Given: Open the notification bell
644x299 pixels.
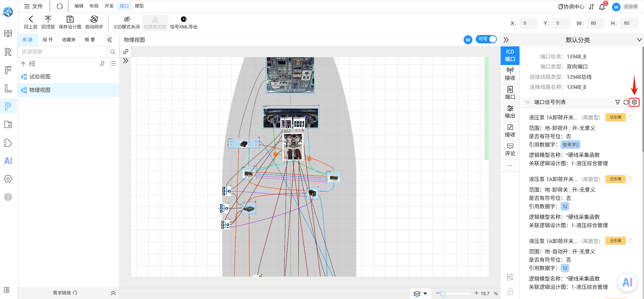Looking at the screenshot, I should 602,7.
